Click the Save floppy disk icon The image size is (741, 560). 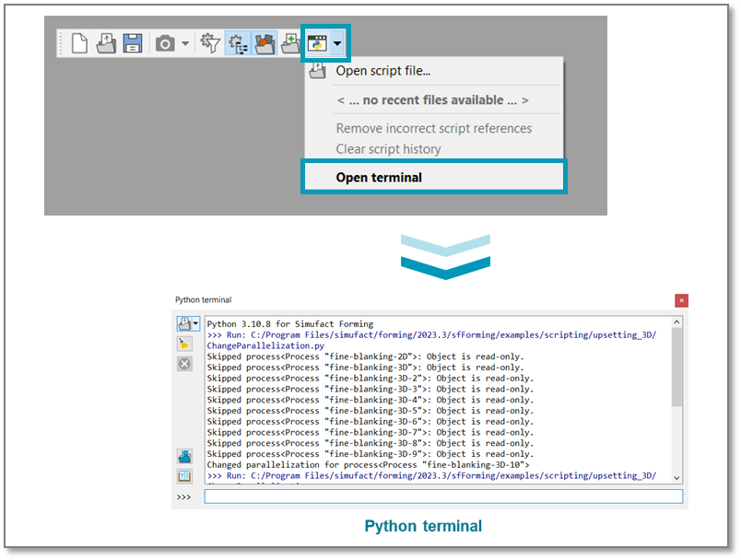(x=132, y=43)
